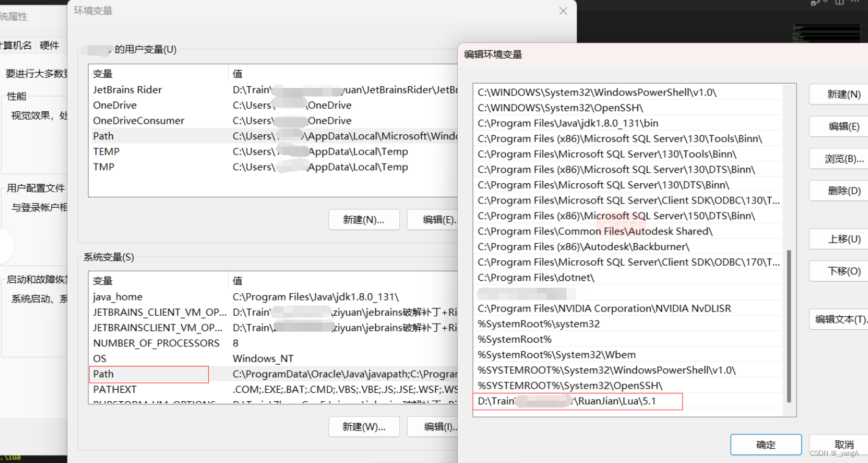Close the 环境变量 dialog with the X
This screenshot has height=463, width=868.
tap(562, 10)
